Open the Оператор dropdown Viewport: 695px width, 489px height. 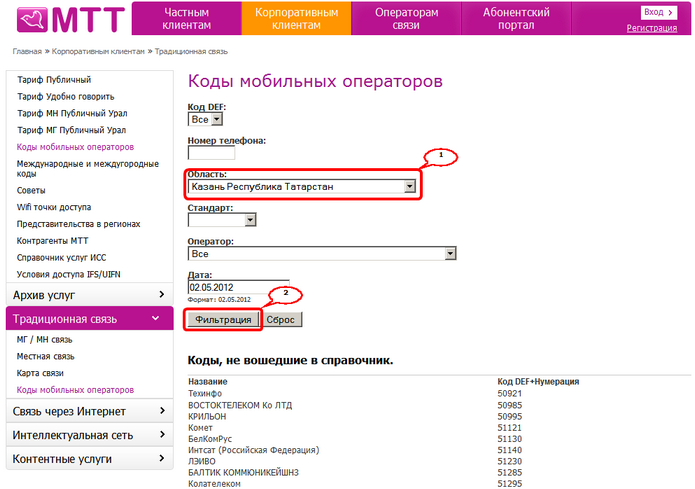pyautogui.click(x=322, y=254)
